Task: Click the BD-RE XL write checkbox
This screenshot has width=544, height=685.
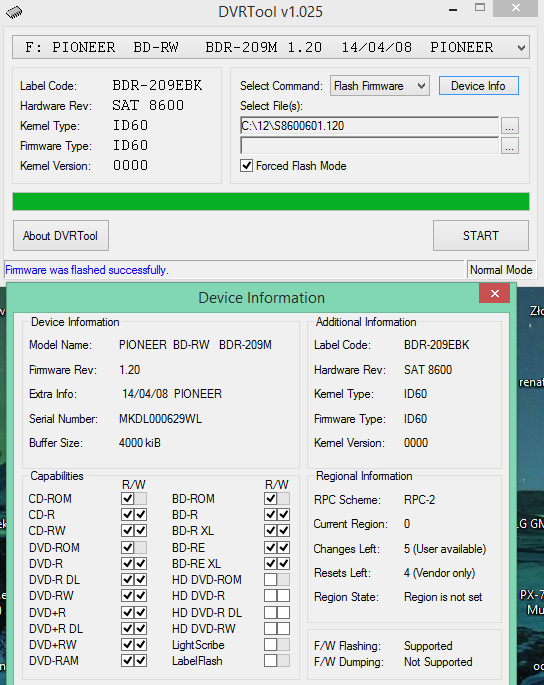Action: pos(284,563)
